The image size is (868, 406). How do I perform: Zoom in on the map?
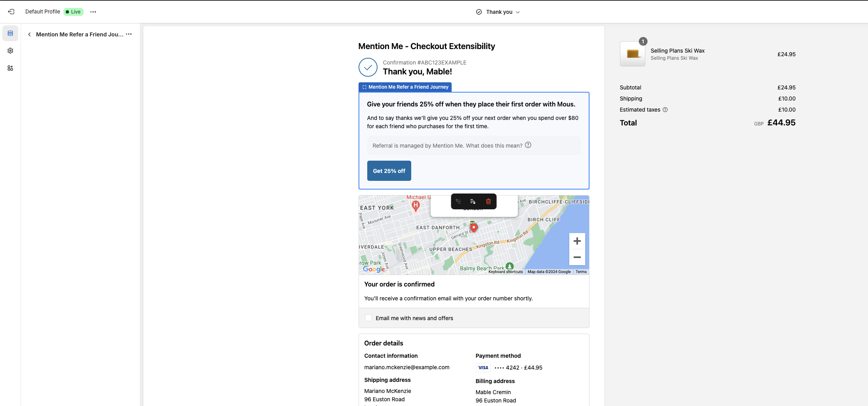tap(577, 241)
